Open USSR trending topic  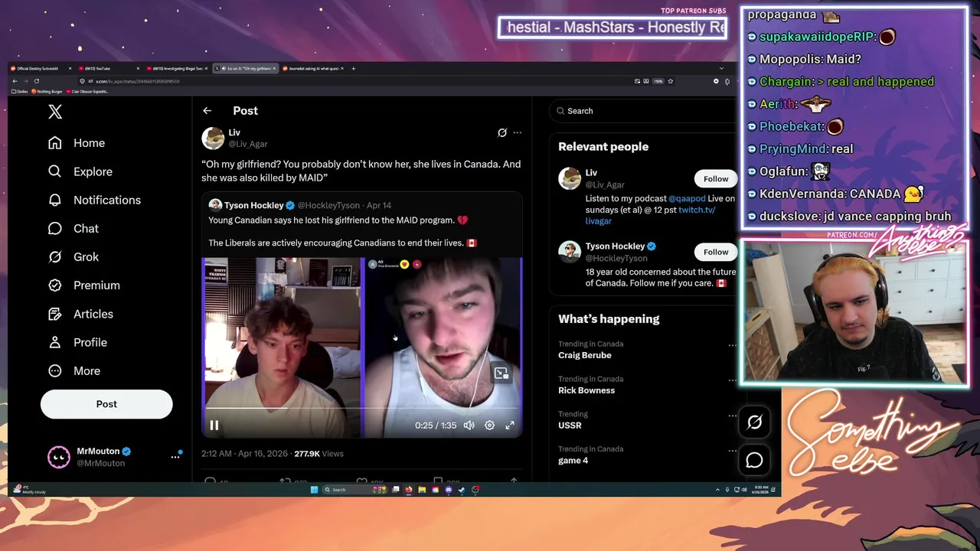[x=570, y=425]
